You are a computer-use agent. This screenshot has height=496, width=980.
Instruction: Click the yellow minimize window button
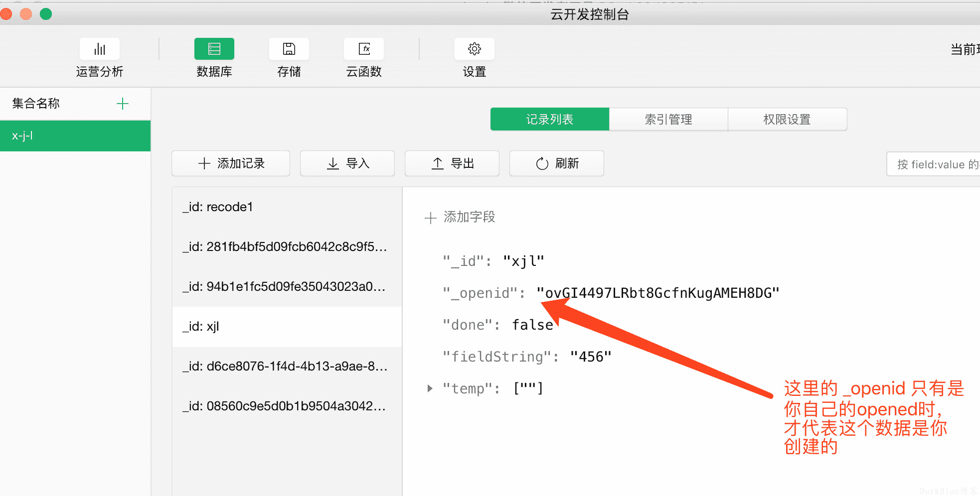[26, 14]
